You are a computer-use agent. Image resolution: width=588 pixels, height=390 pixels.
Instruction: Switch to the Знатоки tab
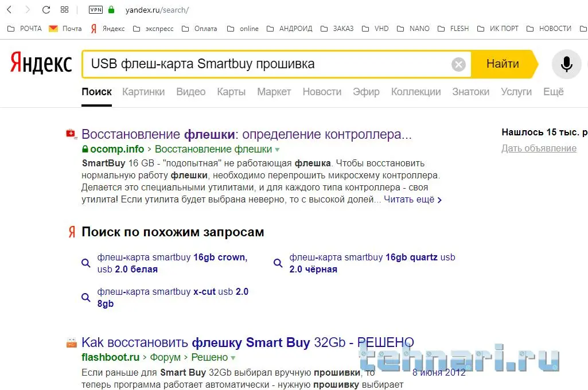tap(470, 92)
